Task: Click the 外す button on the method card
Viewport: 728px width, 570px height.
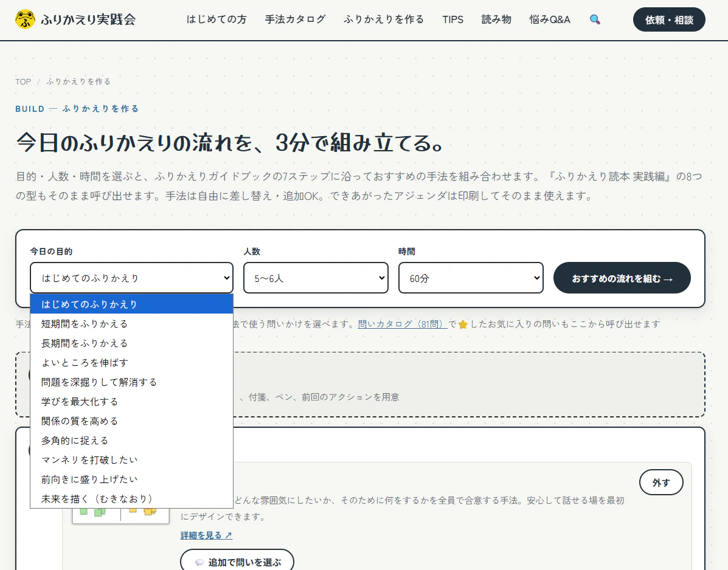Action: [661, 482]
